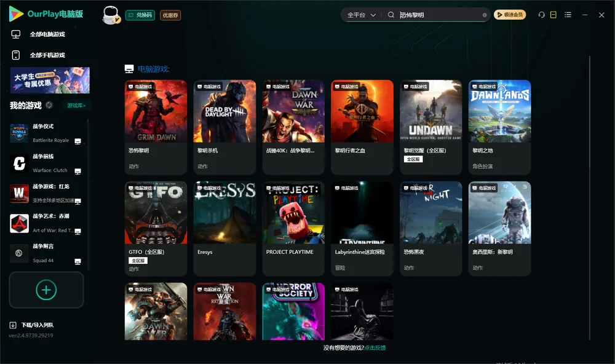The image size is (615, 364).
Task: Open the 黎明觉醒 Undawn game card
Action: tap(430, 127)
